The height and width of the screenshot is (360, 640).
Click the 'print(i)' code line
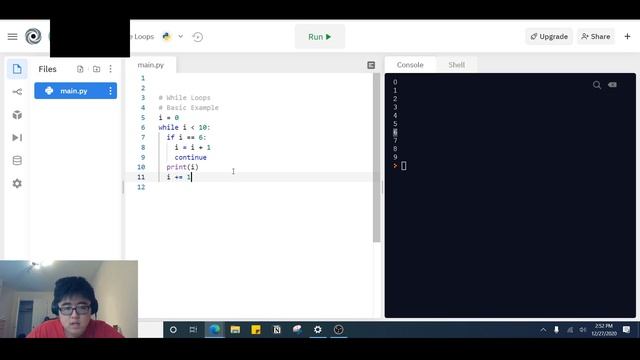182,167
